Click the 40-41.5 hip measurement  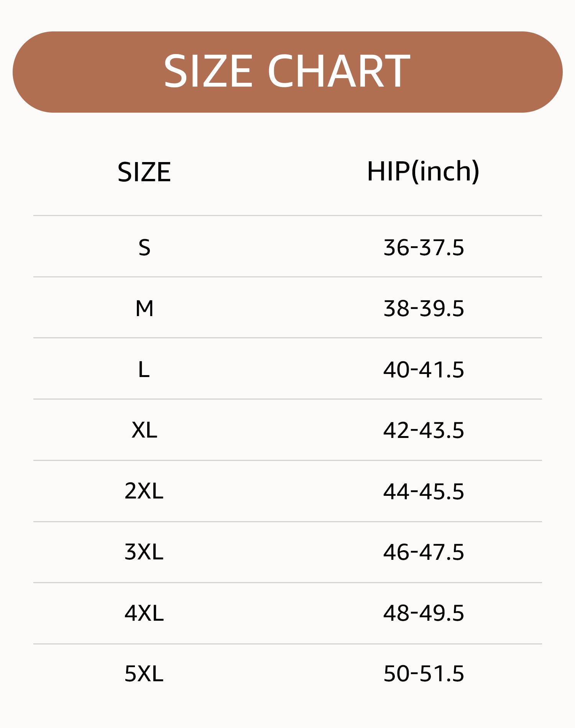point(424,370)
